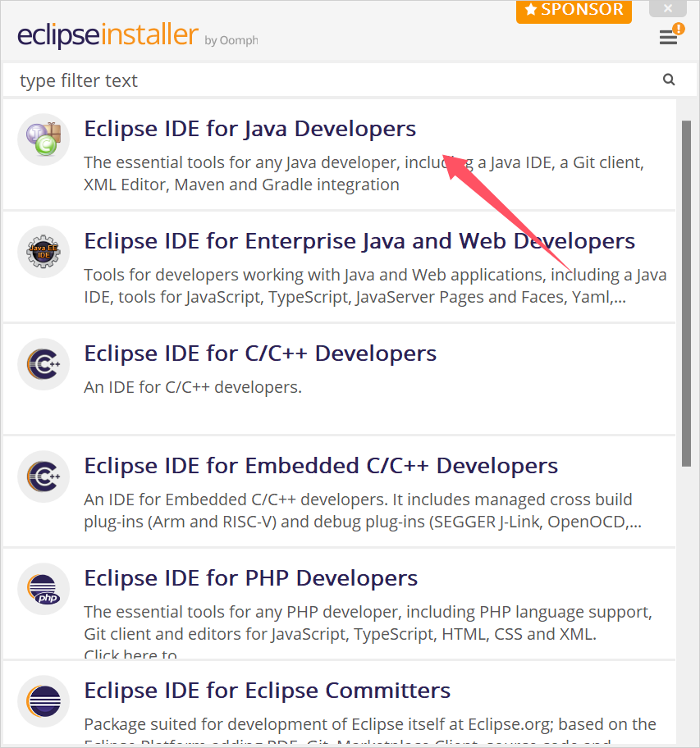Click the Eclipse Committers package icon
Image resolution: width=700 pixels, height=748 pixels.
tap(43, 701)
